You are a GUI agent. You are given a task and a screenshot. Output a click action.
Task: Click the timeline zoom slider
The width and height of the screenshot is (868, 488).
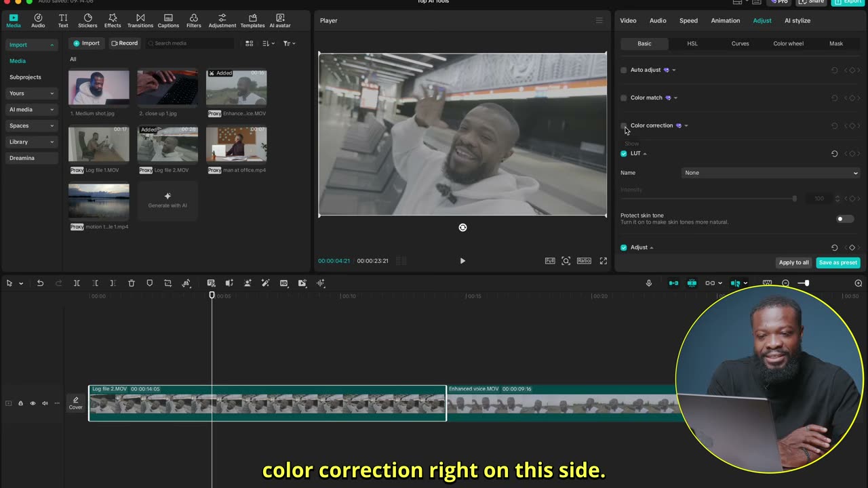[805, 283]
